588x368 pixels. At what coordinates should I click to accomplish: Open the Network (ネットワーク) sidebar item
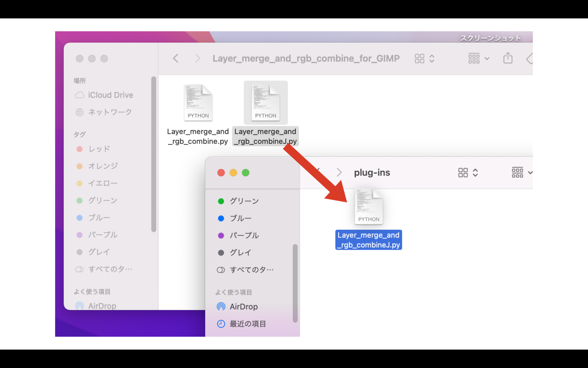coord(110,112)
